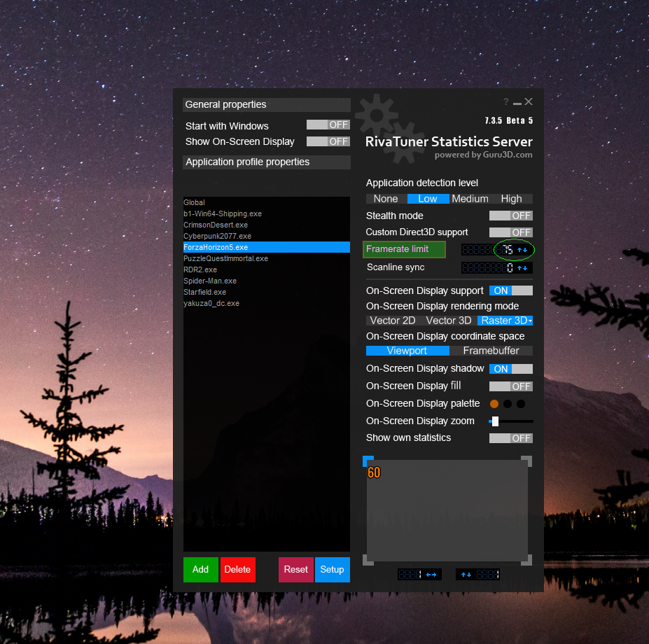649x644 pixels.
Task: Pick the orange On-Screen Display palette color
Action: pos(494,404)
